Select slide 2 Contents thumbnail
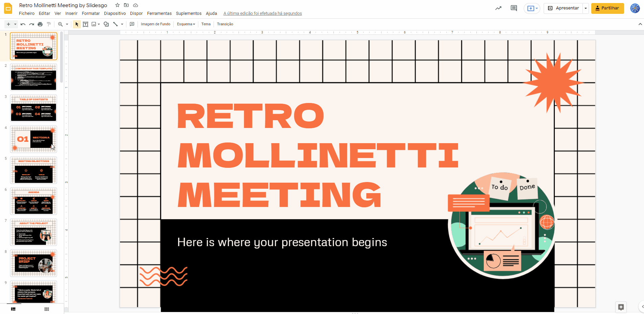 point(33,77)
